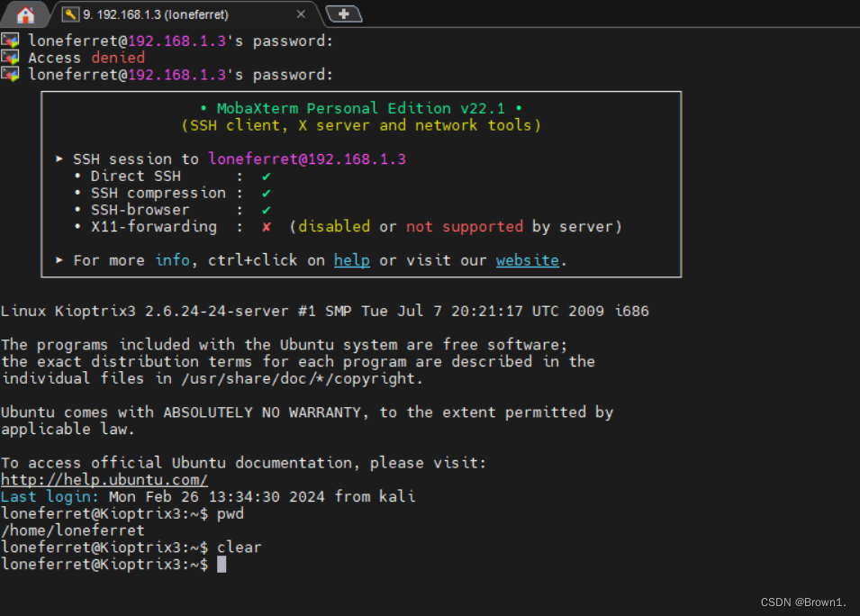Click the terminal icon beside the second password prompt
Viewport: 860px width, 616px height.
[10, 75]
